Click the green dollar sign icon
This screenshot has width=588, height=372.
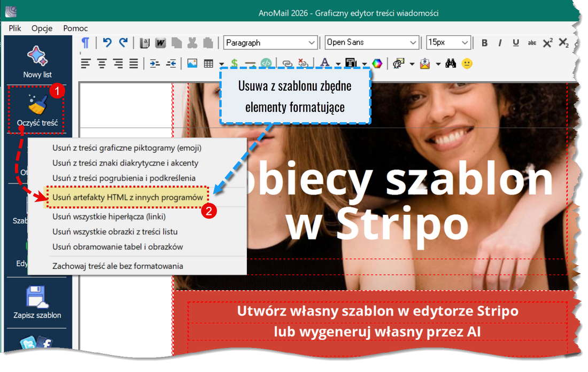[234, 63]
